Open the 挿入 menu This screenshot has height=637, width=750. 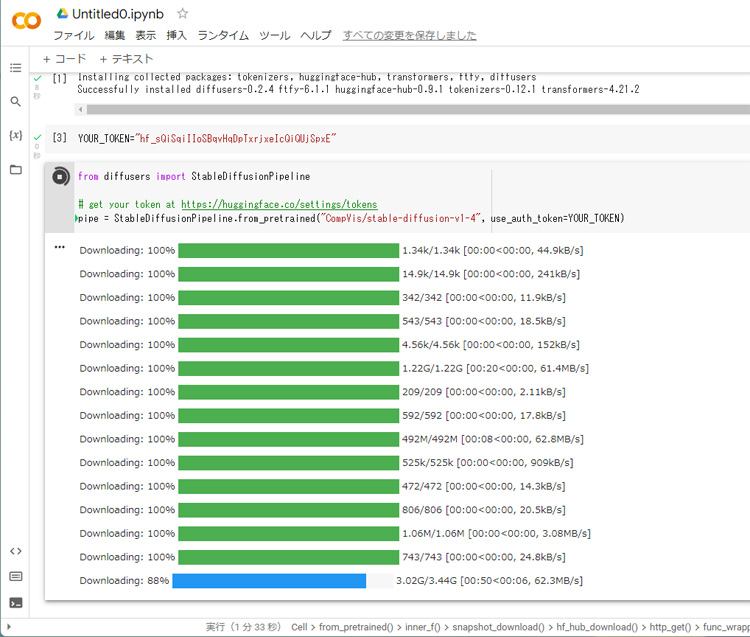click(x=176, y=35)
